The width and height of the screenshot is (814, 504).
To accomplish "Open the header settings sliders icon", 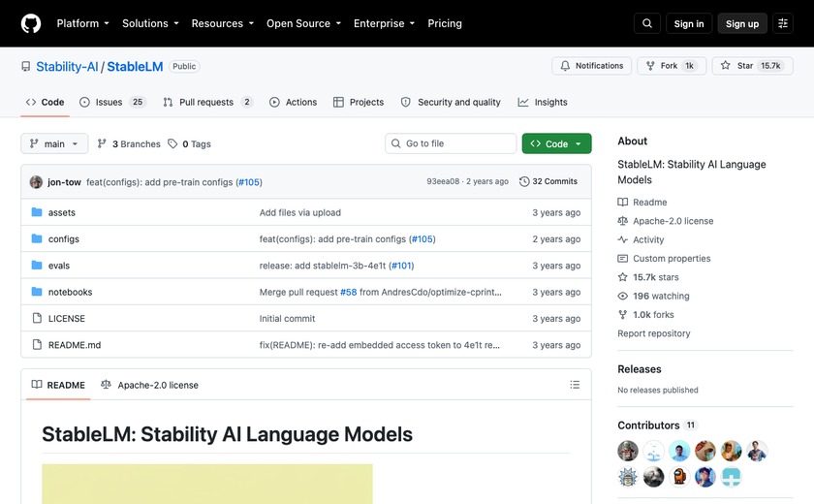I will (783, 23).
